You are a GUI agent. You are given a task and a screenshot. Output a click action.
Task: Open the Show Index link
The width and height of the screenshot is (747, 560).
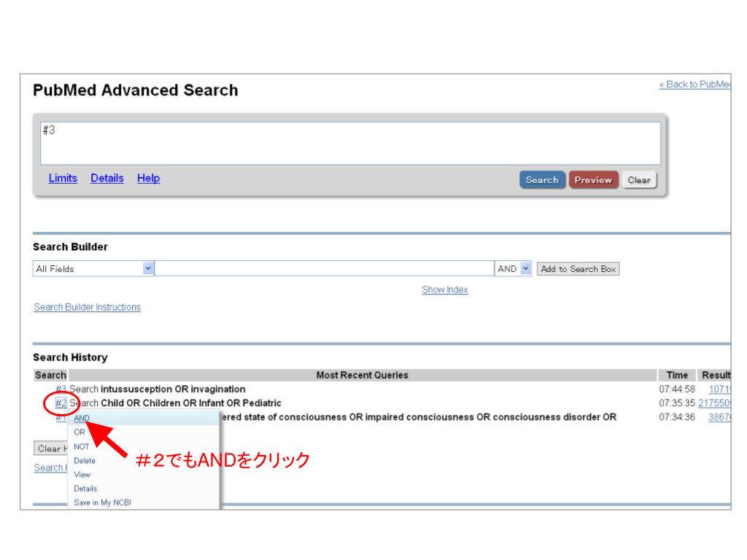(445, 289)
